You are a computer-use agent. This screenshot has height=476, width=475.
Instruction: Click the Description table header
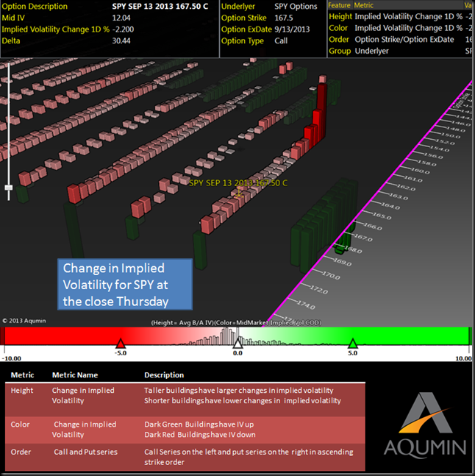164,375
